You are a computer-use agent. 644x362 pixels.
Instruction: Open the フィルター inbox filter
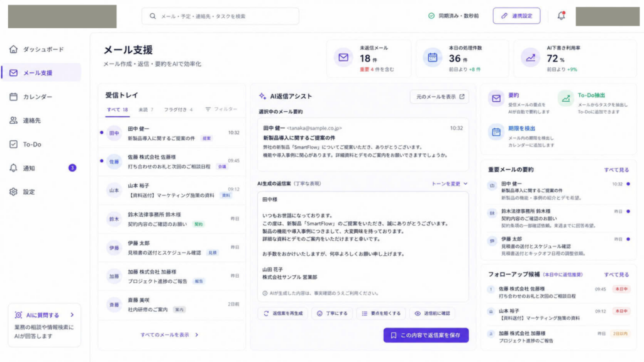click(221, 109)
